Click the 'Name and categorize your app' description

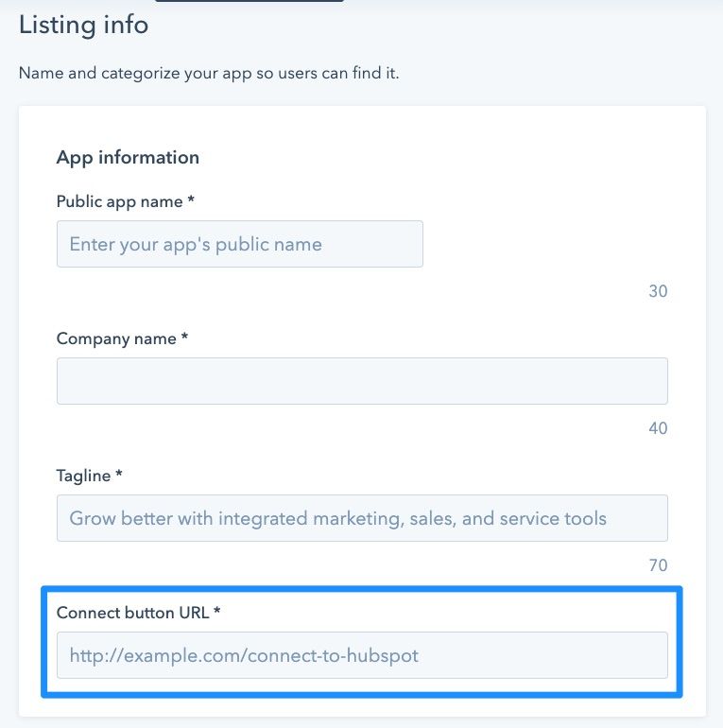pos(209,74)
